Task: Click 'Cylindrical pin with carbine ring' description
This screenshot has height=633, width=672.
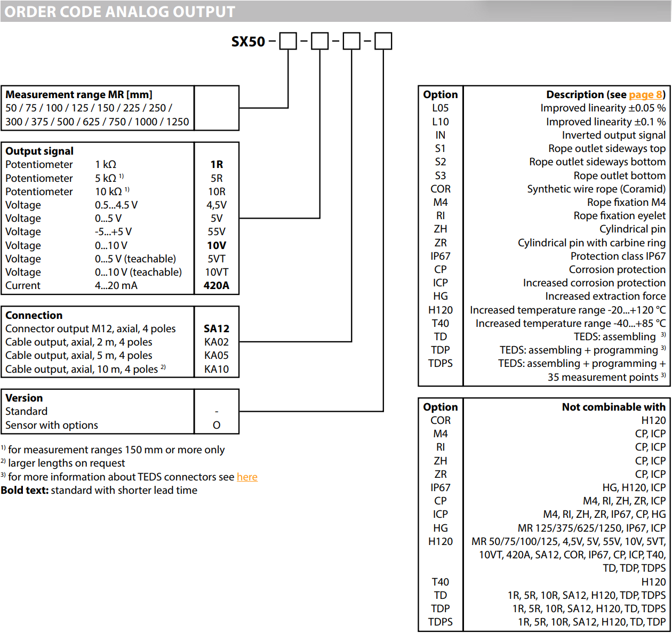Action: [x=592, y=243]
